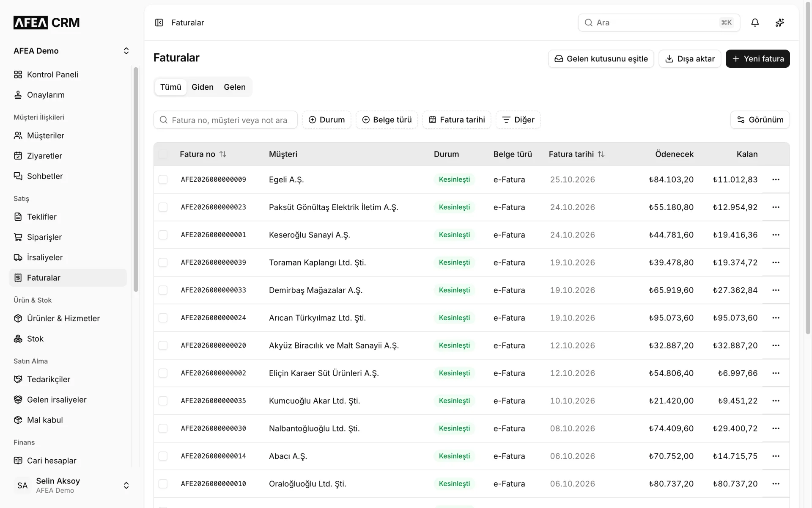812x508 pixels.
Task: Open Tedarikçiler in sidebar
Action: coord(68,379)
